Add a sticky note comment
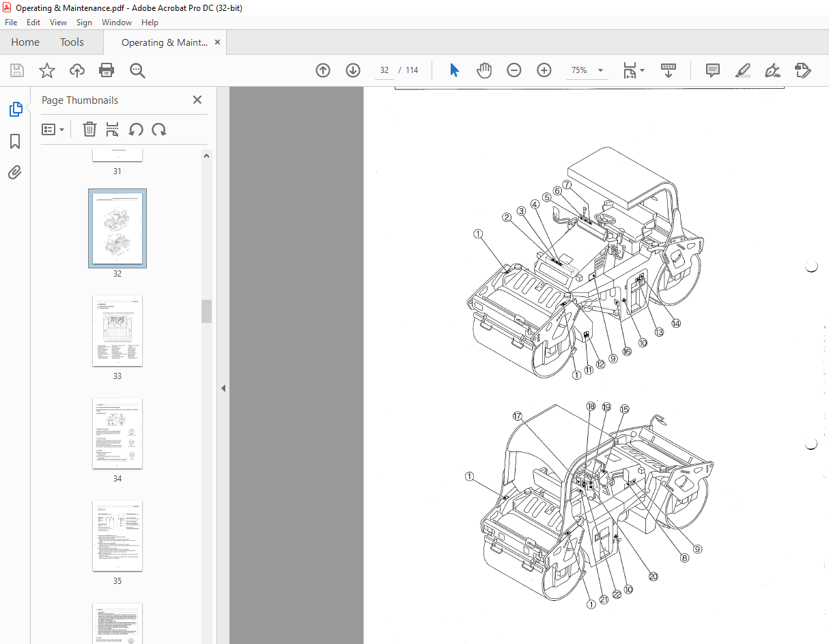This screenshot has height=644, width=829. (713, 70)
